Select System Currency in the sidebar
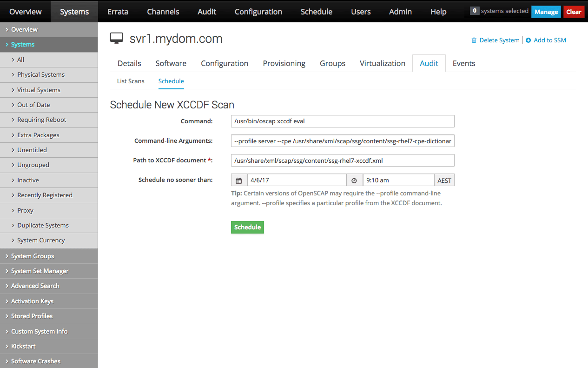Image resolution: width=588 pixels, height=368 pixels. pos(49,240)
